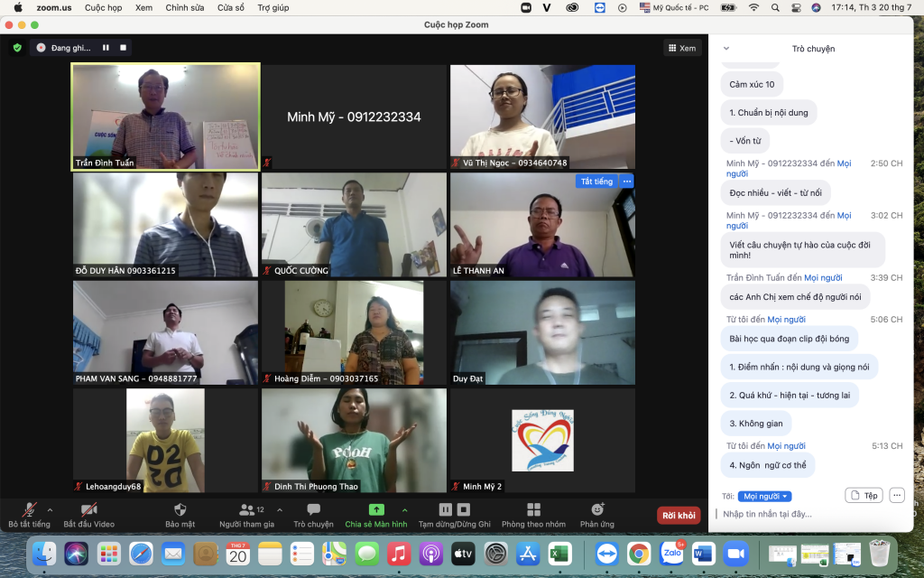Screen dimensions: 924x578
Task: Open Bảo mật security shield
Action: (x=180, y=515)
